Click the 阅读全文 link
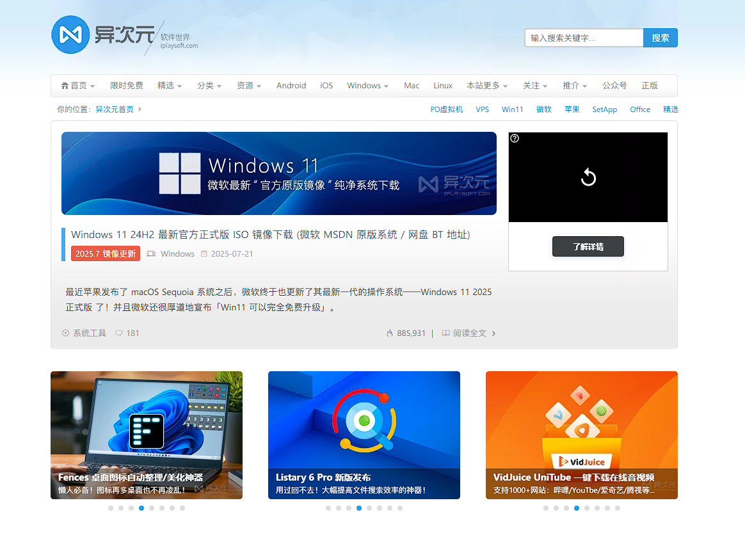The width and height of the screenshot is (745, 560). pyautogui.click(x=469, y=333)
